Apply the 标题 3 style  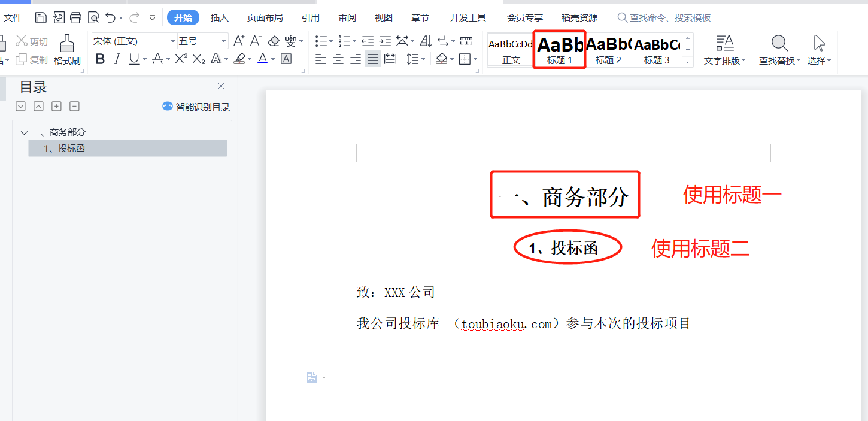click(657, 50)
